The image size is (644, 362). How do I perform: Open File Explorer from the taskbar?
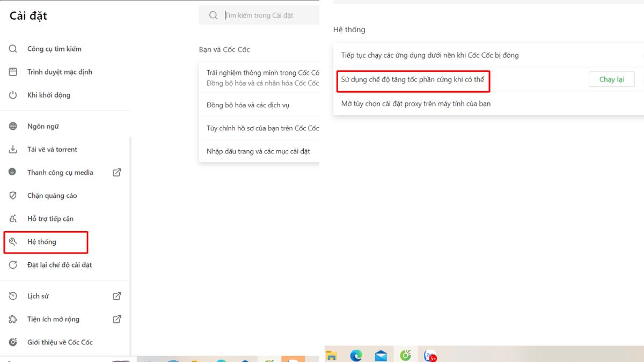click(332, 355)
